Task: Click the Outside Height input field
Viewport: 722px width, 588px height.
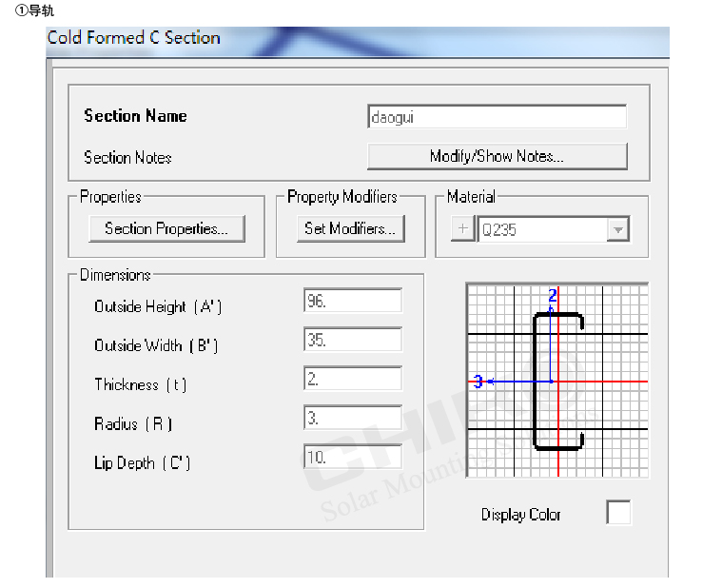Action: click(x=353, y=302)
